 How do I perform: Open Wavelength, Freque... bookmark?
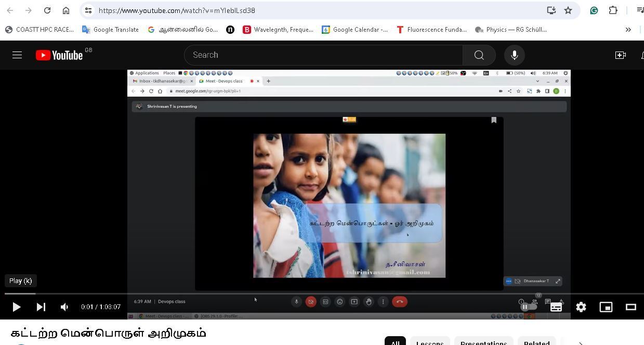278,30
